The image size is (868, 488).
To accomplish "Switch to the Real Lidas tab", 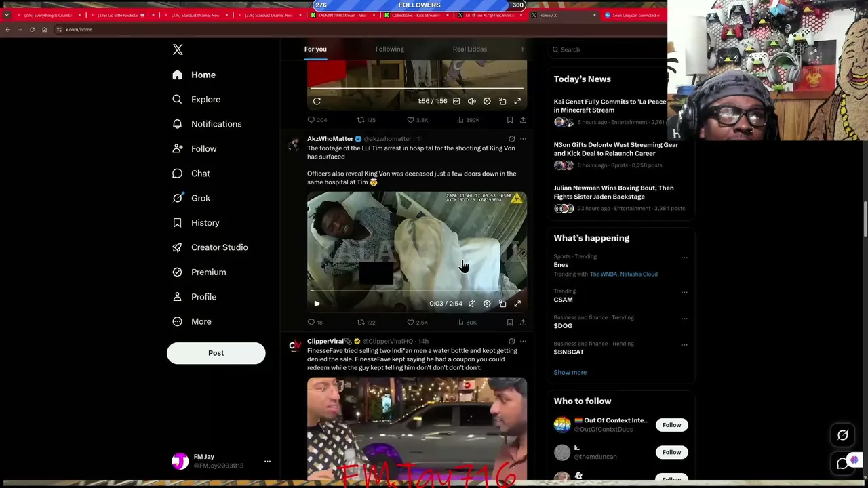I will click(x=469, y=49).
